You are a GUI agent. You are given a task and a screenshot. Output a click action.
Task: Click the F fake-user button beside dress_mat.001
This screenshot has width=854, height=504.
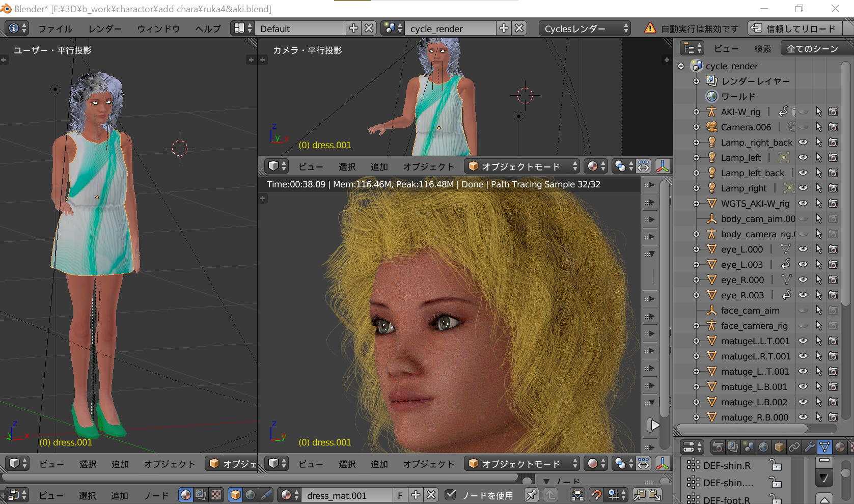pyautogui.click(x=400, y=495)
